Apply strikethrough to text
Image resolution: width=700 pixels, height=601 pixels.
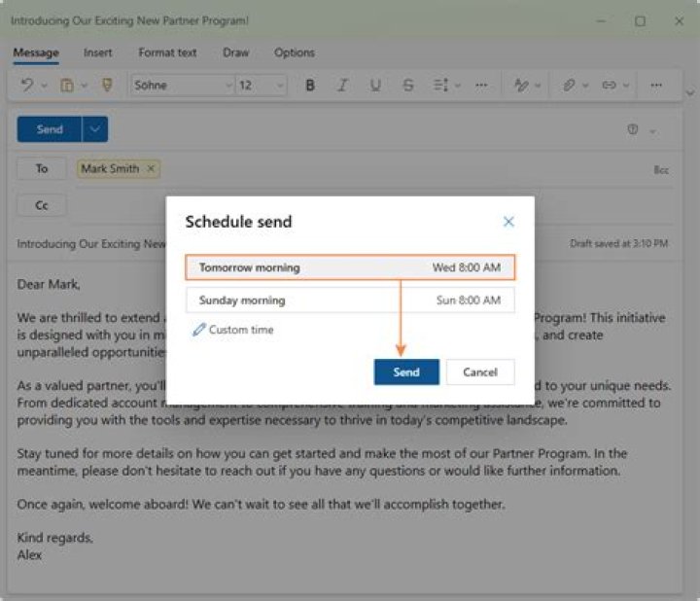(x=407, y=86)
